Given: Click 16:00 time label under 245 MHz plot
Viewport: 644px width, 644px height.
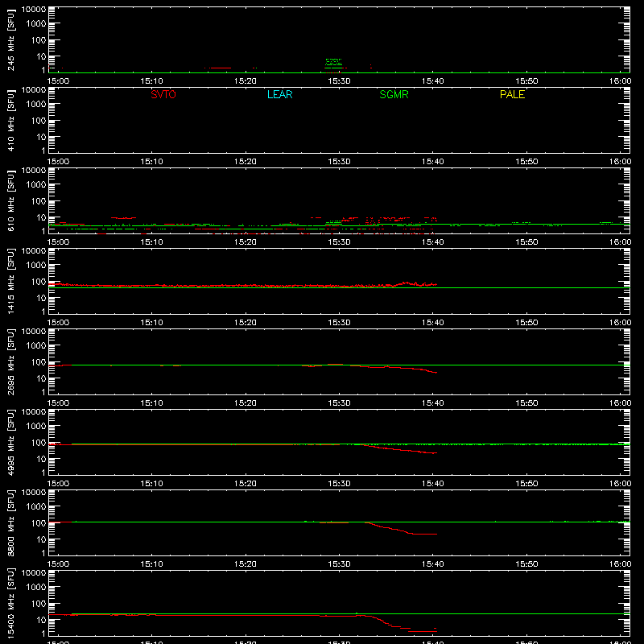Looking at the screenshot, I should coord(620,81).
